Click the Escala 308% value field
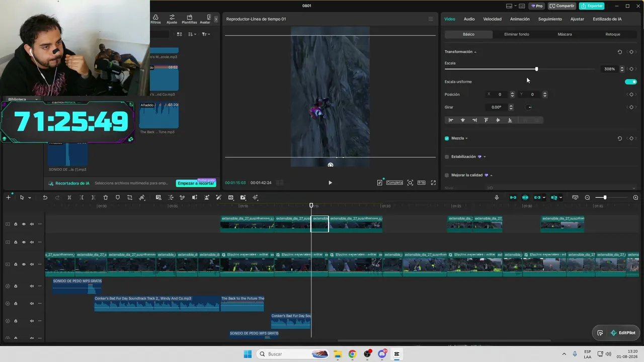The height and width of the screenshot is (362, 644). pos(609,69)
